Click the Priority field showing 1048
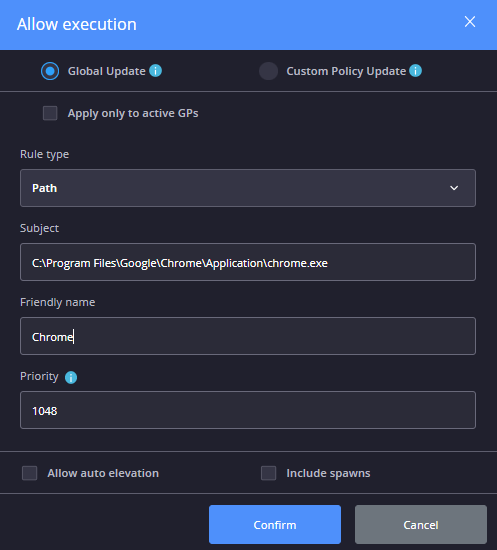 pyautogui.click(x=248, y=410)
